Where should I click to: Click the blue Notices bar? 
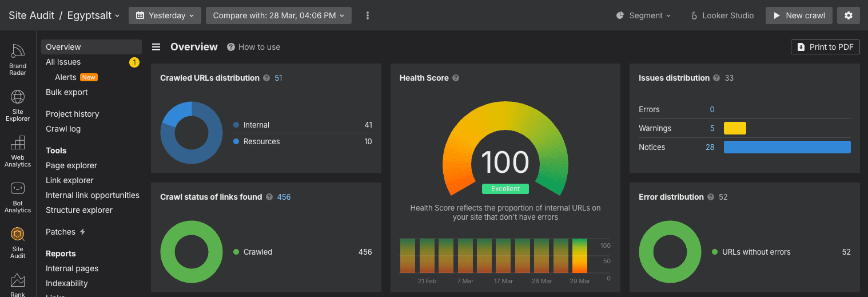pos(787,147)
